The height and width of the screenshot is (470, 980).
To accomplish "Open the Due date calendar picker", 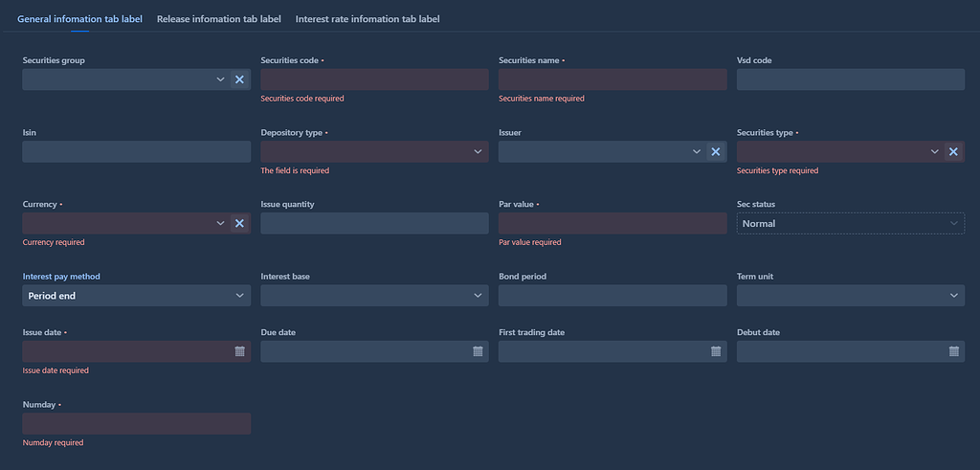I will tap(479, 351).
